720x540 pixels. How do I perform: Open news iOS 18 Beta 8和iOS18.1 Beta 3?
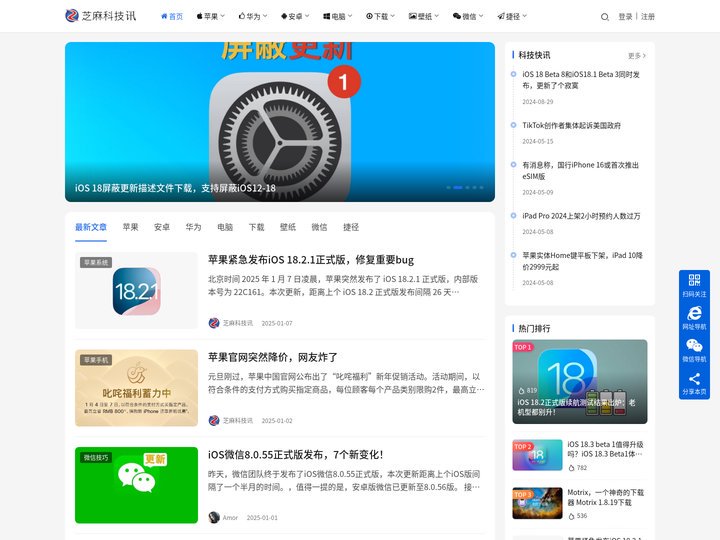581,80
